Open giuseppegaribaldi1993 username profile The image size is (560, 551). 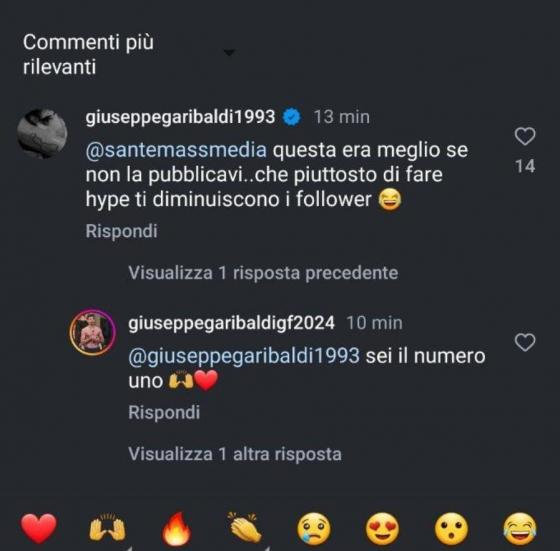(180, 117)
